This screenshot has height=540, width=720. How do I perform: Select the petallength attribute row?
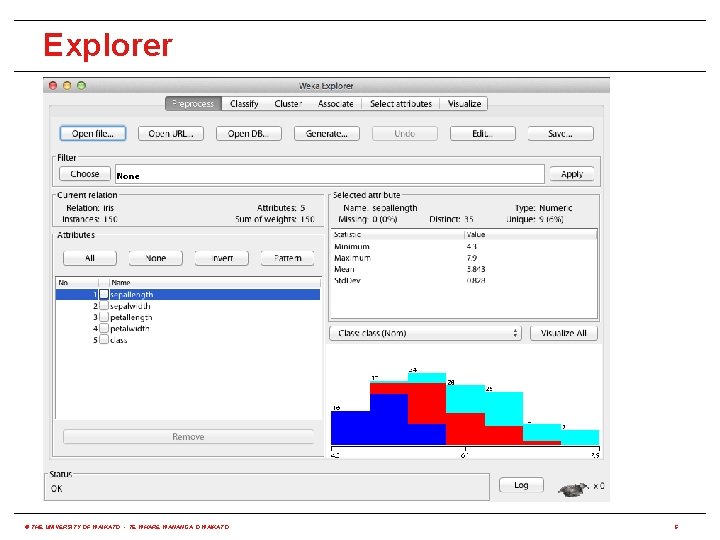[x=188, y=317]
